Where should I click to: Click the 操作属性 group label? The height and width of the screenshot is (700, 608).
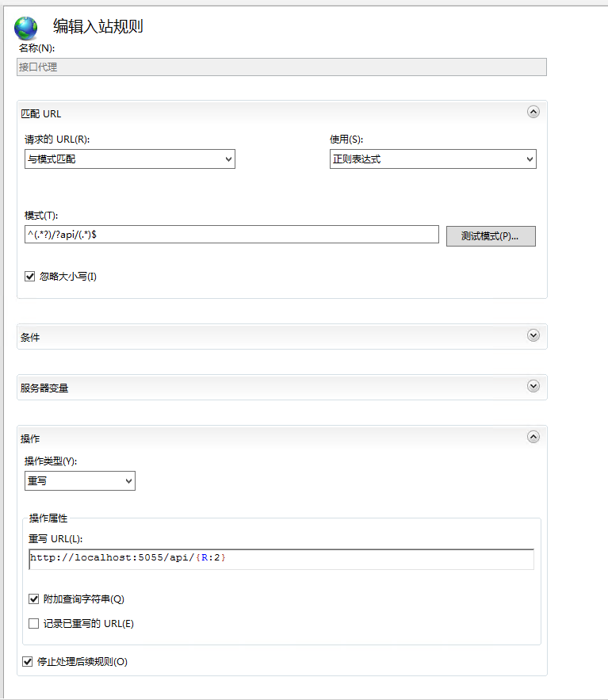point(48,518)
